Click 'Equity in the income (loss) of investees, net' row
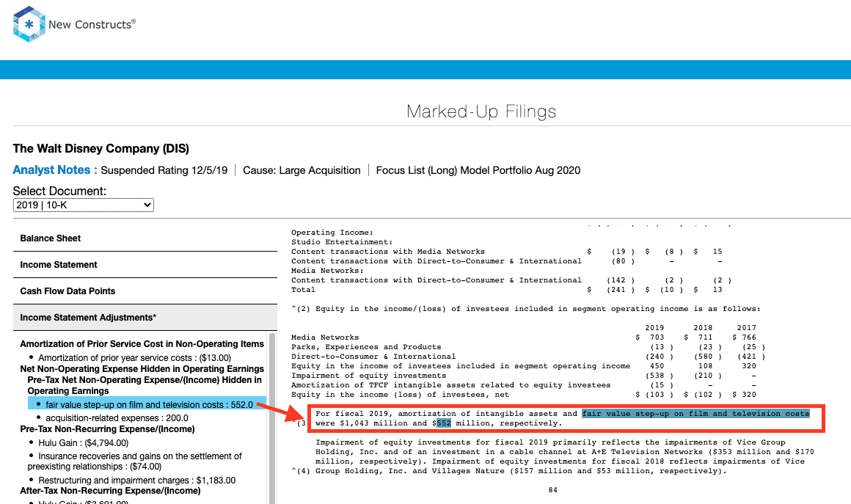Image resolution: width=851 pixels, height=504 pixels. pyautogui.click(x=524, y=395)
